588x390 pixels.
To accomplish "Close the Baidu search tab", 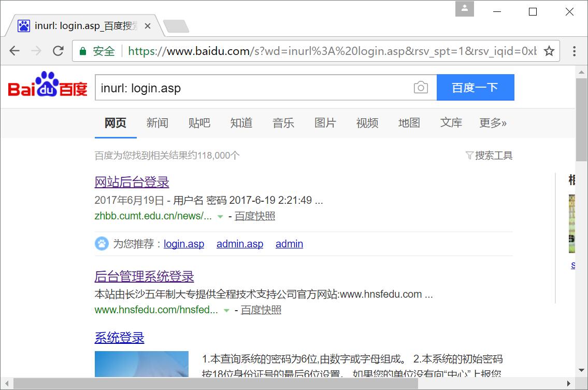I will coord(148,26).
